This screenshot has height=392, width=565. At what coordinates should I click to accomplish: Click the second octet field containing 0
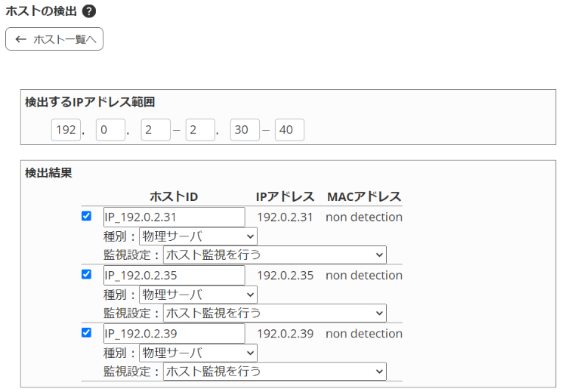(110, 130)
